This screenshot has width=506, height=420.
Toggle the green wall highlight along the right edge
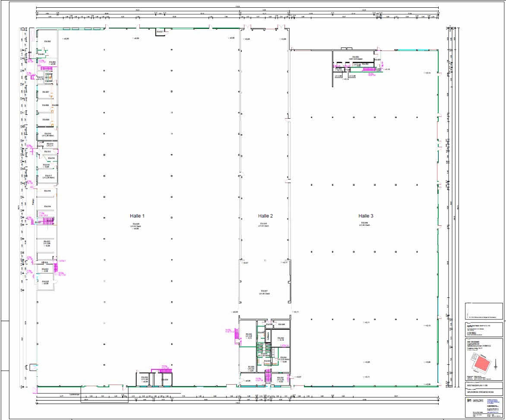pyautogui.click(x=439, y=216)
